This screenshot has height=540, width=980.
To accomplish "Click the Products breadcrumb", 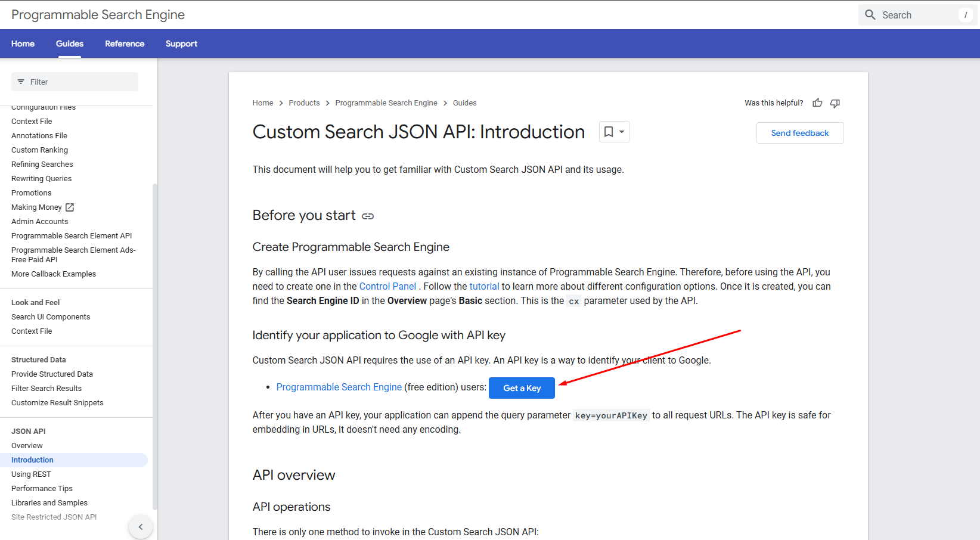I will point(305,103).
